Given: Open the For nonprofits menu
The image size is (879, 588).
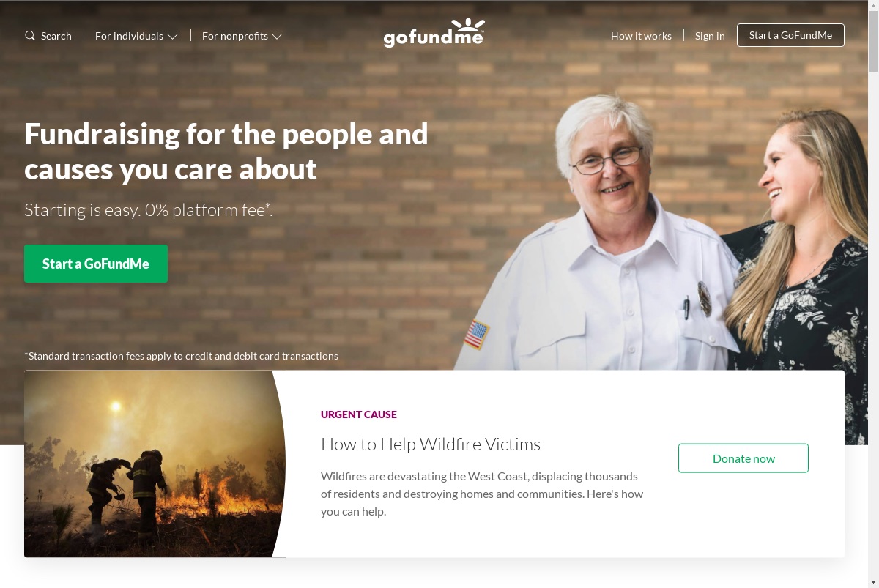Looking at the screenshot, I should 242,35.
